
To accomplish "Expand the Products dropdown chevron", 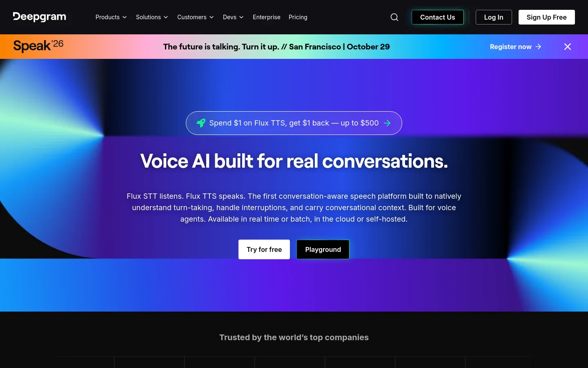I will point(125,17).
